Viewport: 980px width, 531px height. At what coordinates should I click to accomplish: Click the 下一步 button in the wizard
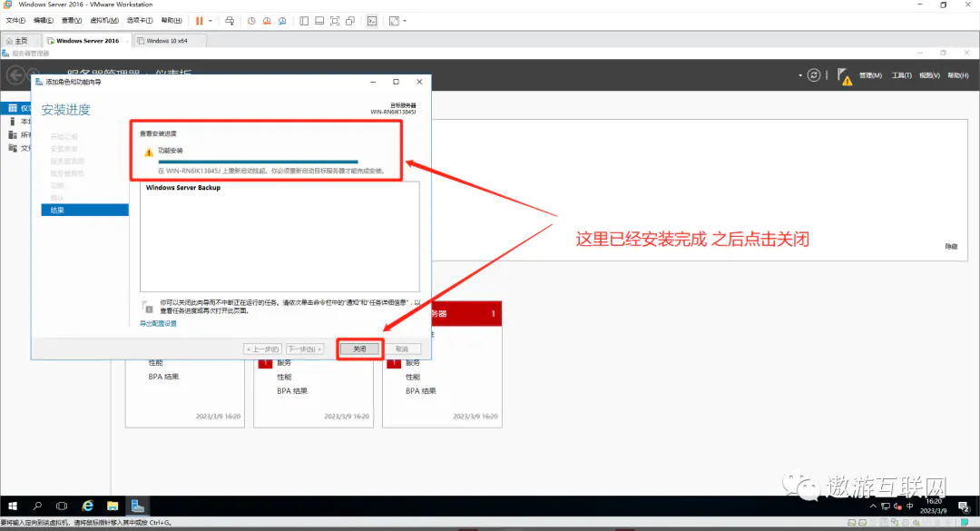pos(304,349)
